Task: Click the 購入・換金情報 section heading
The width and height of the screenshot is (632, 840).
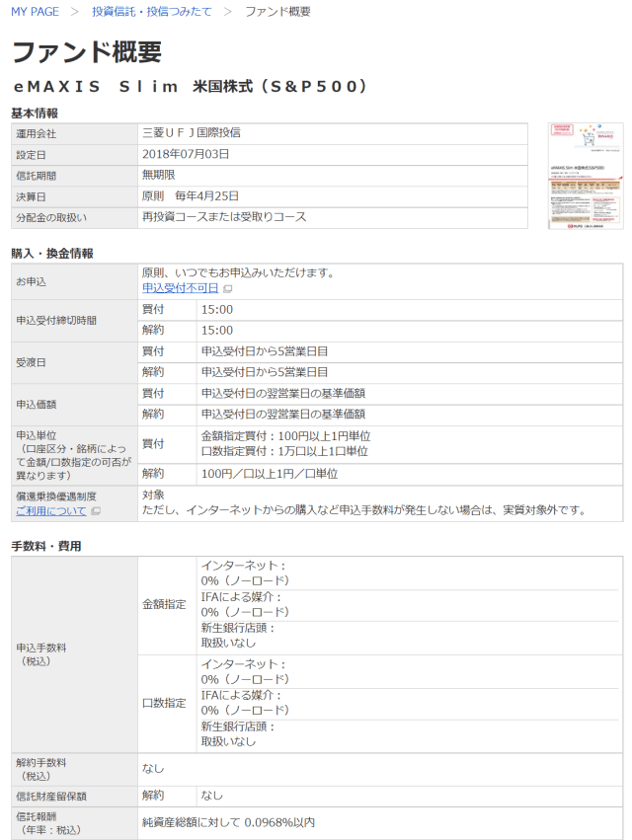Action: tap(52, 254)
